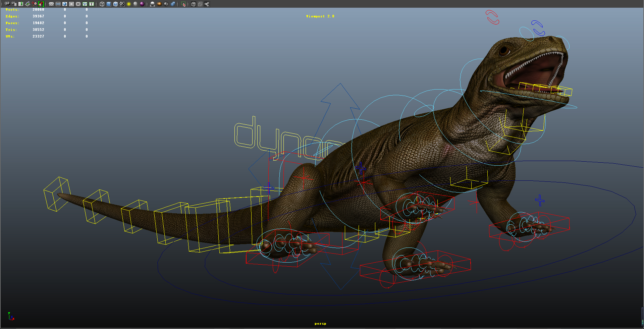Viewport: 644px width, 329px height.
Task: Click the motion blur sphere icon
Action: click(x=159, y=4)
